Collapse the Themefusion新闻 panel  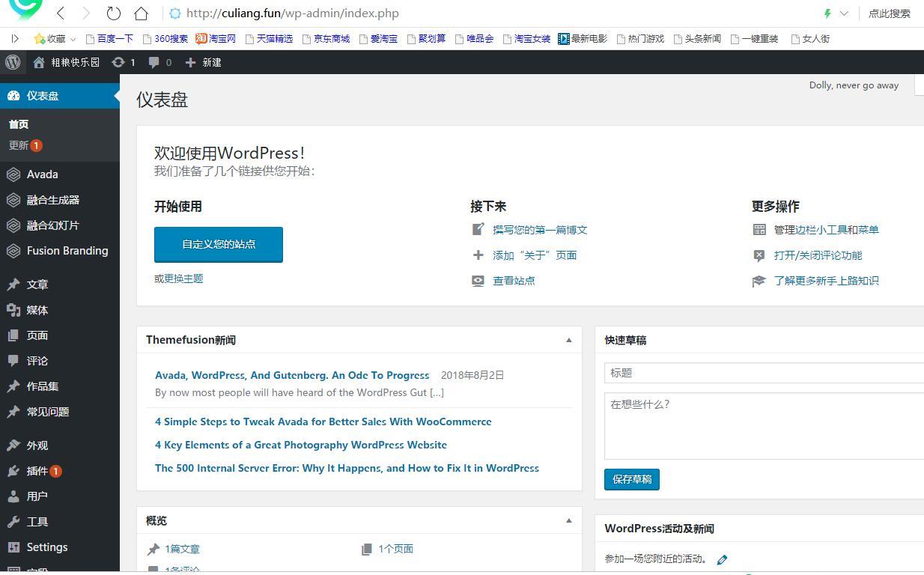(568, 340)
